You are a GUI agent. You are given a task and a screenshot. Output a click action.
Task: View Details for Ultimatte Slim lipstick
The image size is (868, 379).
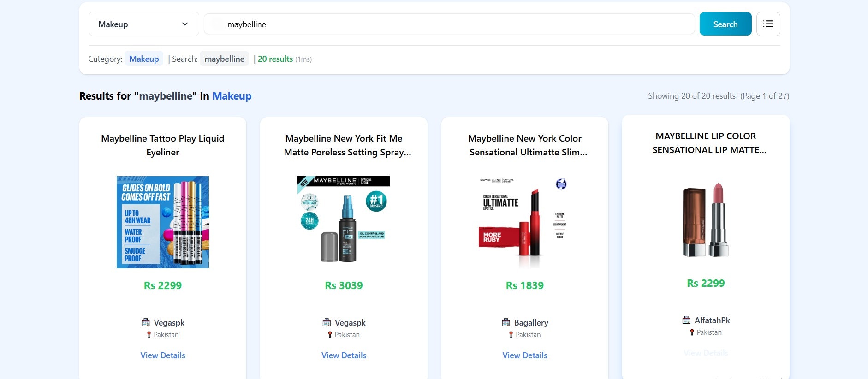pos(525,355)
